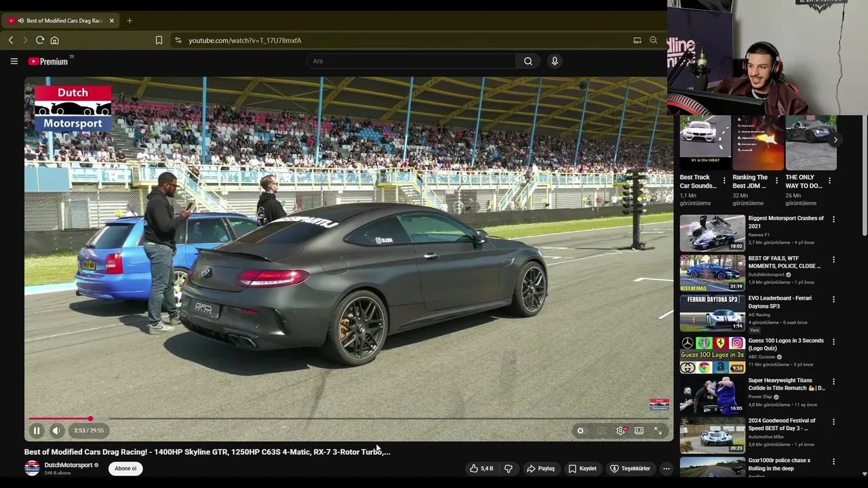868x488 pixels.
Task: Open the Guess 100 Logos in 3 Seconds video
Action: [x=712, y=355]
